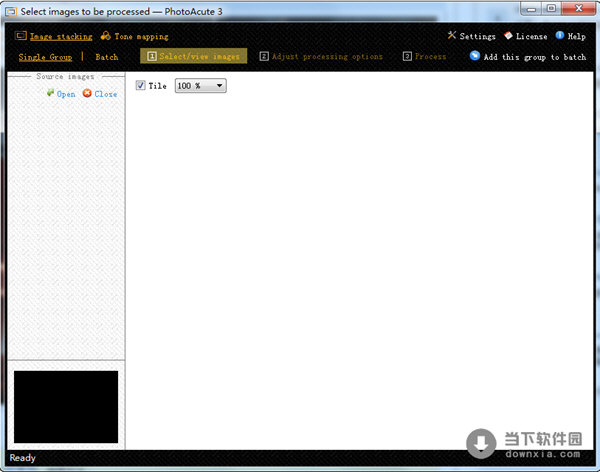Click the PhotoAcute title bar app icon
Screen dimensions: 600x472
11,12
